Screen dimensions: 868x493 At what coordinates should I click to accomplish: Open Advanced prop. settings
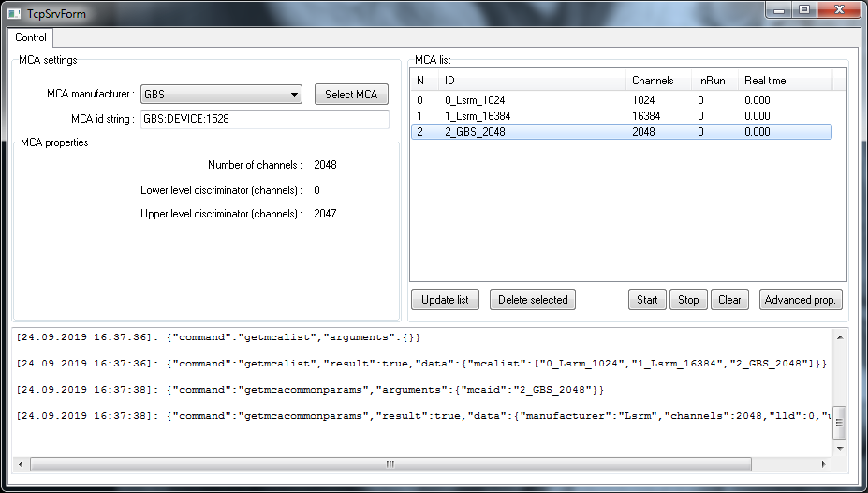coord(802,300)
